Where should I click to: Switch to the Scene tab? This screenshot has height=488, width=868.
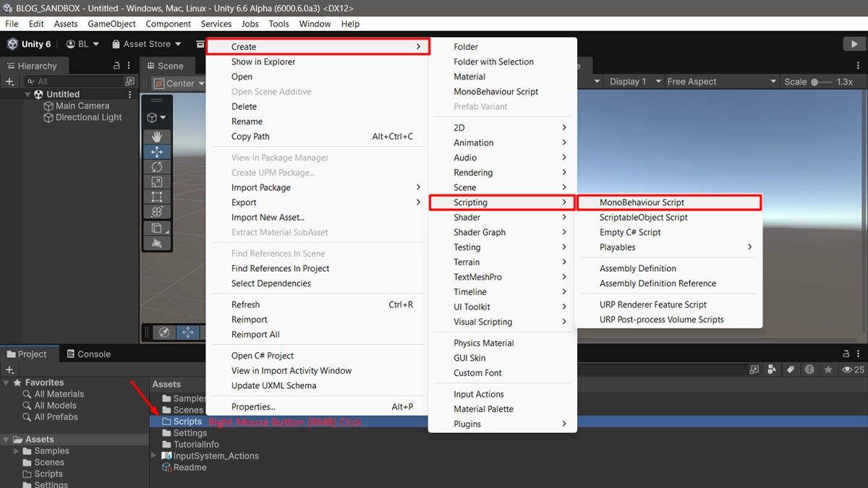coord(165,66)
